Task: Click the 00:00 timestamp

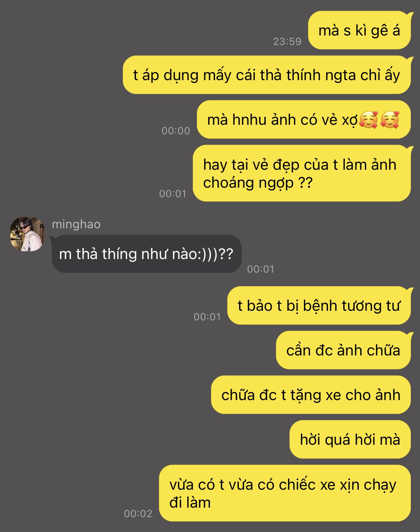Action: [x=176, y=131]
